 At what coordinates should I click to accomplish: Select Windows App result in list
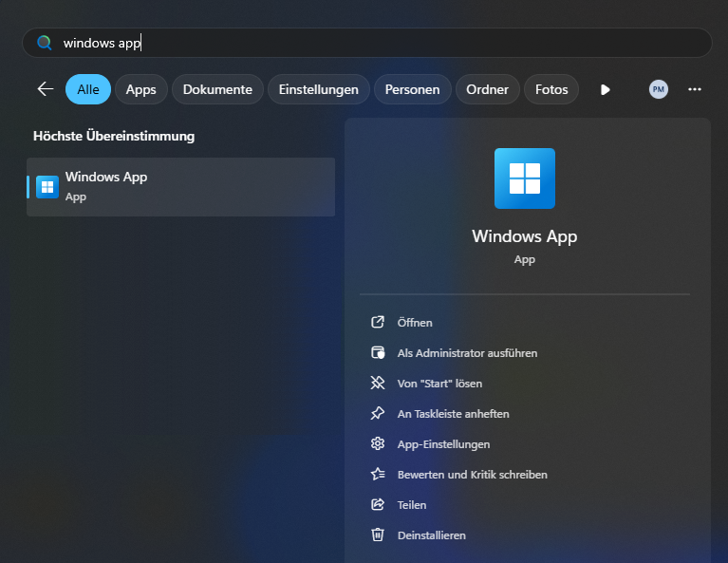click(180, 187)
